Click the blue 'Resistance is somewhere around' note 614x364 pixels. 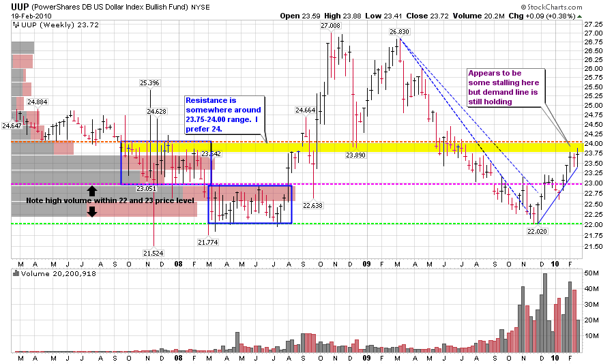(224, 115)
